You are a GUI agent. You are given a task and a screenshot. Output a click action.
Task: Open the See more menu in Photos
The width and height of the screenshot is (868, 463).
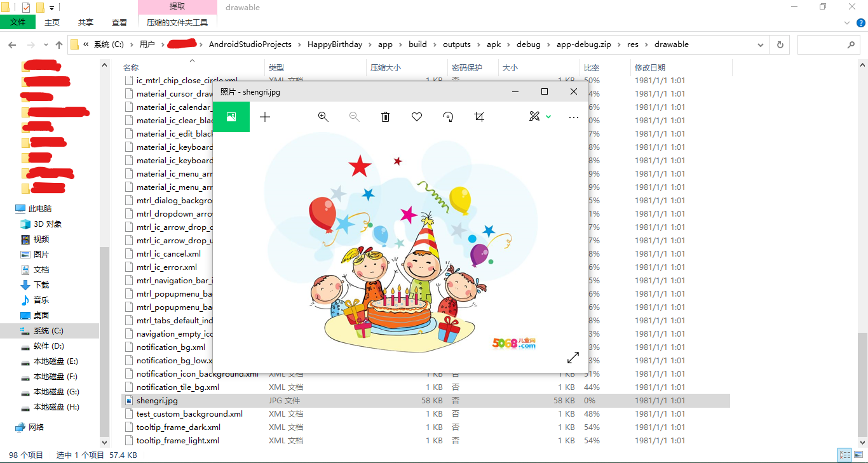[x=574, y=117]
